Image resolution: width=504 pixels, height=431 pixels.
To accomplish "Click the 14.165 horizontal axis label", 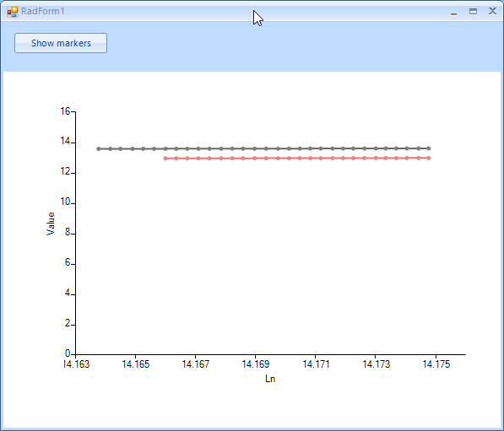I will (136, 364).
